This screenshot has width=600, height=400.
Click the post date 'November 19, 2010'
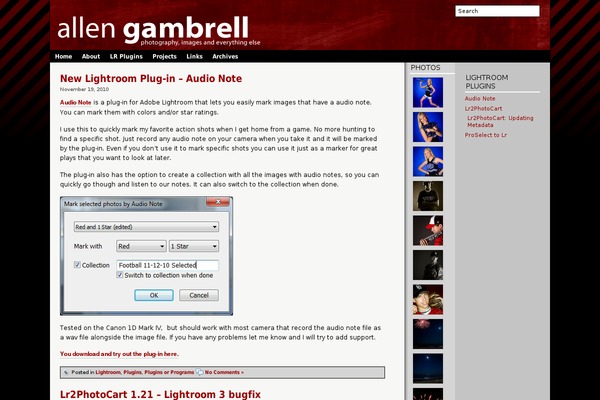point(84,89)
